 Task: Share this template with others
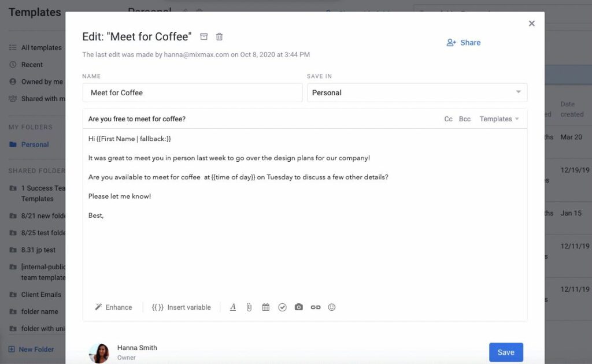pyautogui.click(x=463, y=43)
